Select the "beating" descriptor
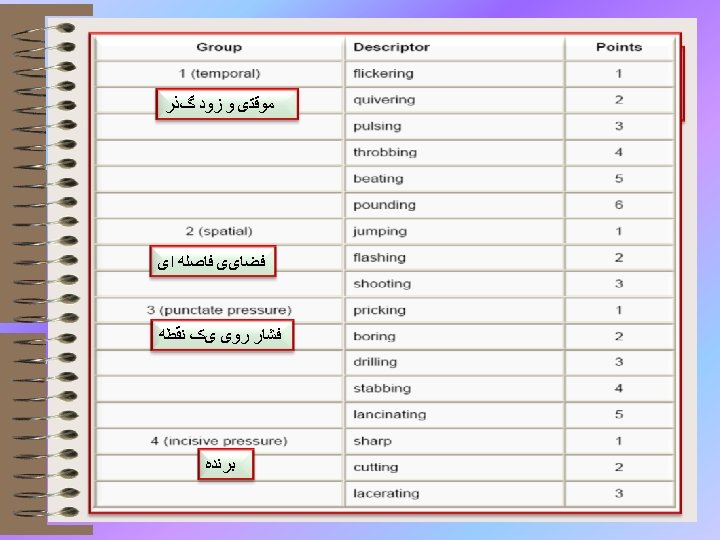 click(x=378, y=178)
